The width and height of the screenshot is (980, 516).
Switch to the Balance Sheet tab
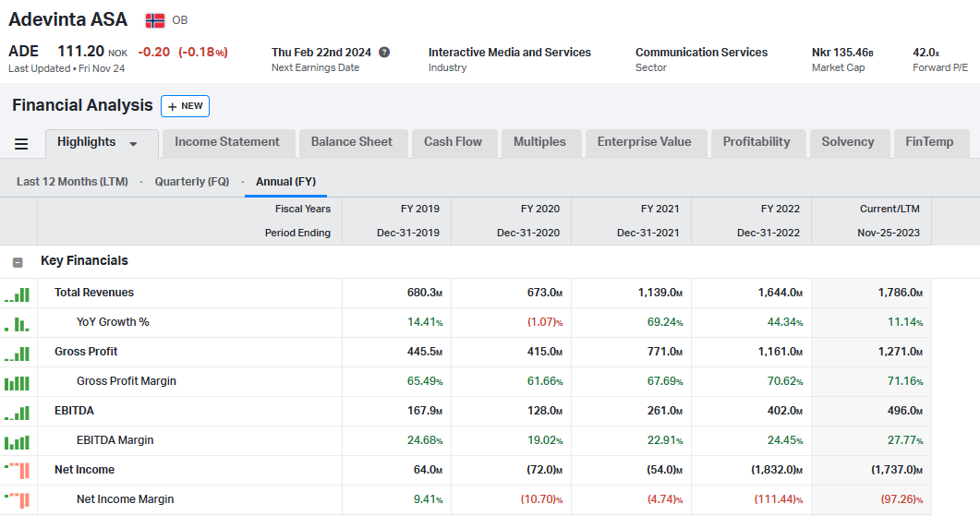coord(352,142)
